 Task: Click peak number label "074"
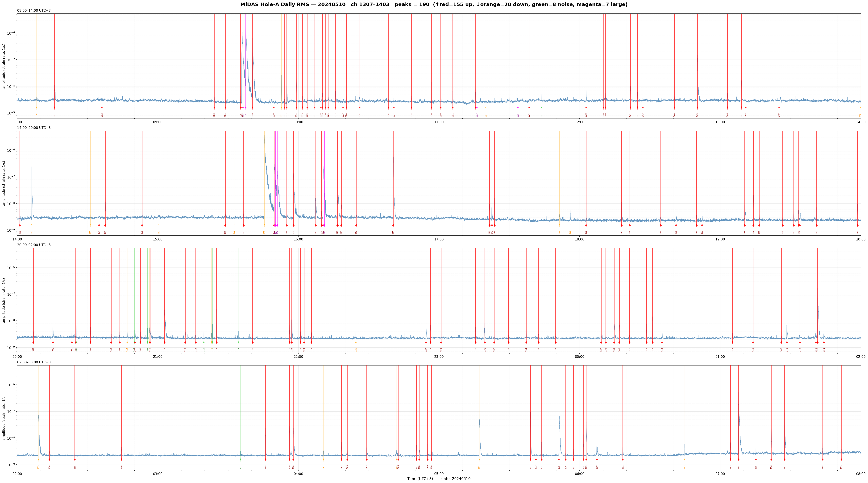click(x=356, y=232)
